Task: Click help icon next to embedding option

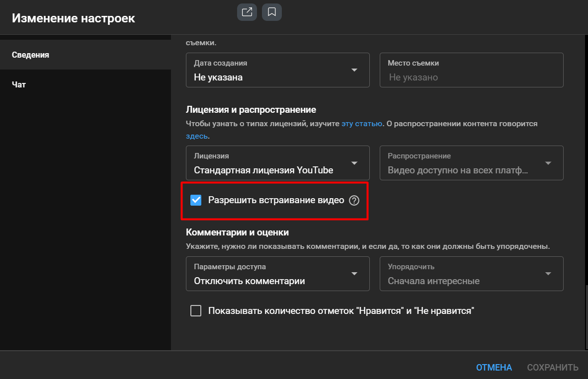Action: coord(354,201)
